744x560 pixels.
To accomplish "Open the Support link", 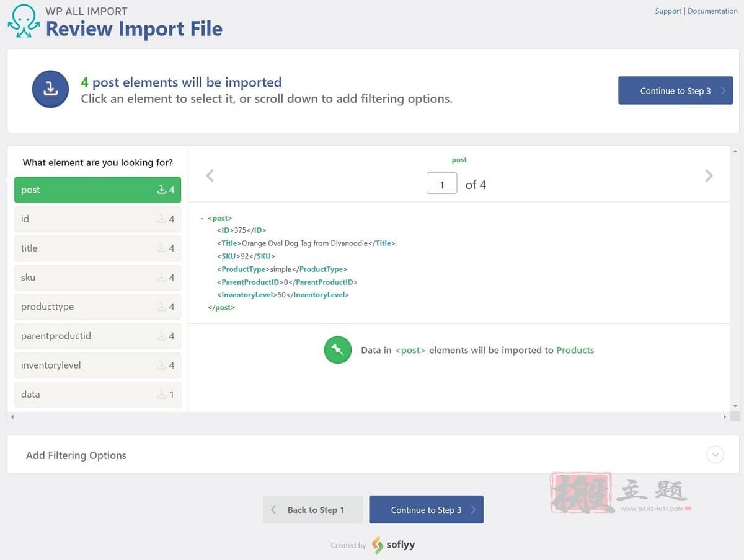I will pyautogui.click(x=668, y=11).
